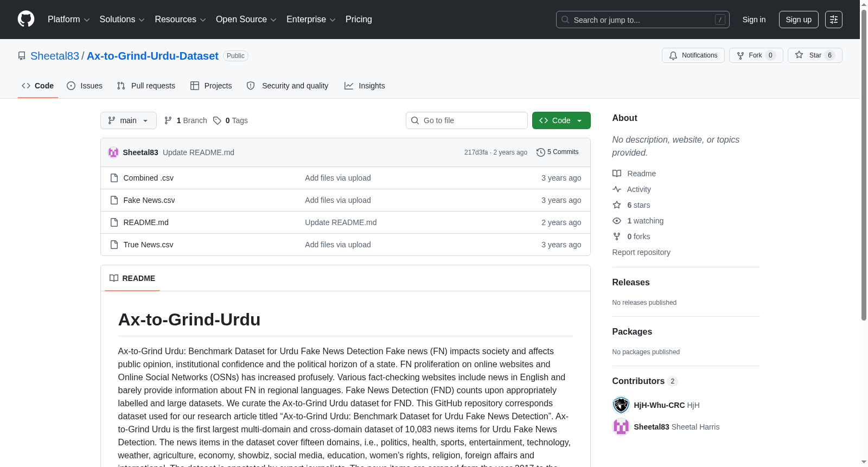Screen dimensions: 868x467
Task: Select the README tab in the file viewer
Action: [132, 278]
